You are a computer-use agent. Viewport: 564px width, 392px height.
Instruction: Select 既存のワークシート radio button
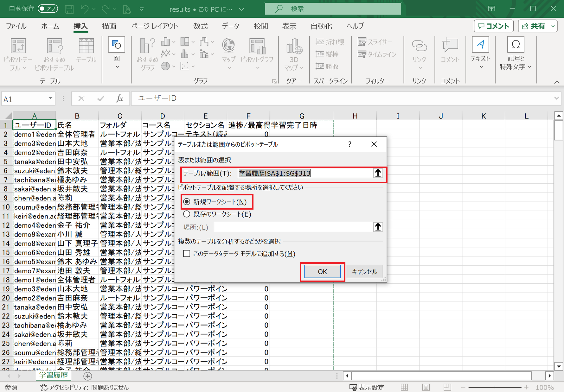pos(187,214)
